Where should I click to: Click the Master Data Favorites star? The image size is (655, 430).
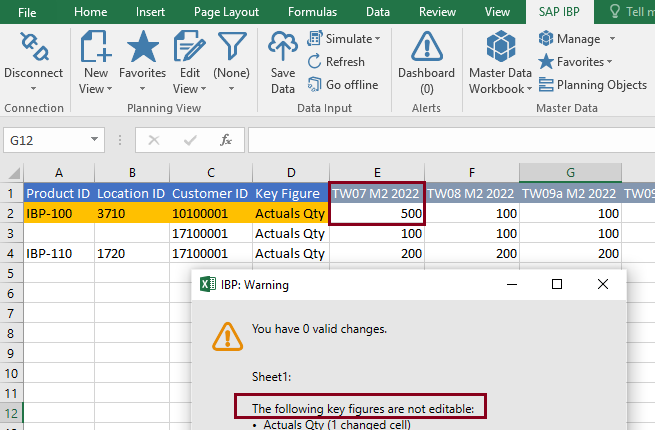pos(546,61)
